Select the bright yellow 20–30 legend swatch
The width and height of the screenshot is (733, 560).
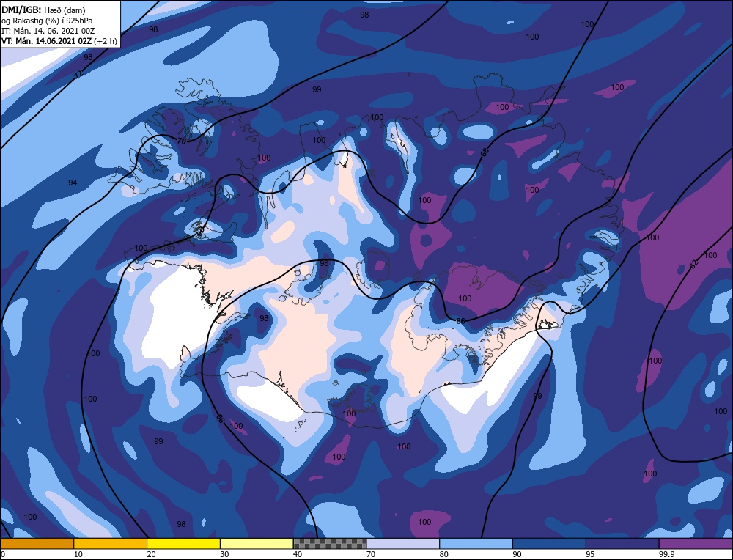tap(183, 544)
